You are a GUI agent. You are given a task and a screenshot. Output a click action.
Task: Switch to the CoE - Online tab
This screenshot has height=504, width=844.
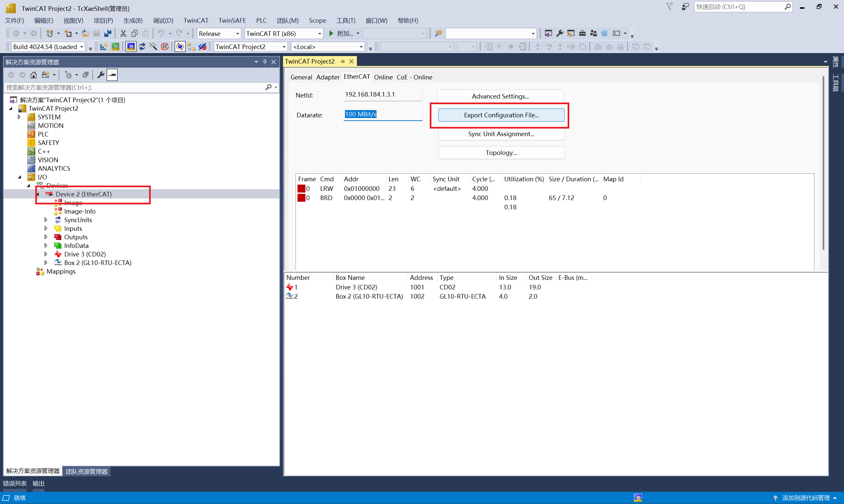[x=414, y=77]
